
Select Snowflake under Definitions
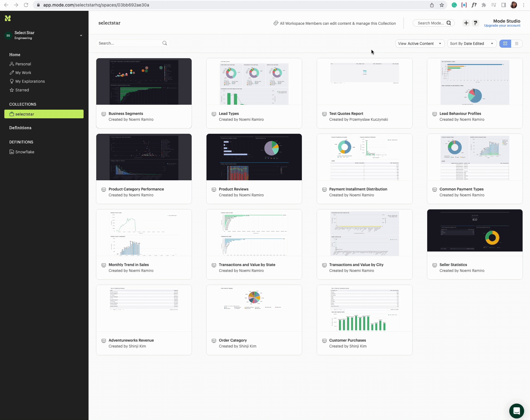coord(25,152)
